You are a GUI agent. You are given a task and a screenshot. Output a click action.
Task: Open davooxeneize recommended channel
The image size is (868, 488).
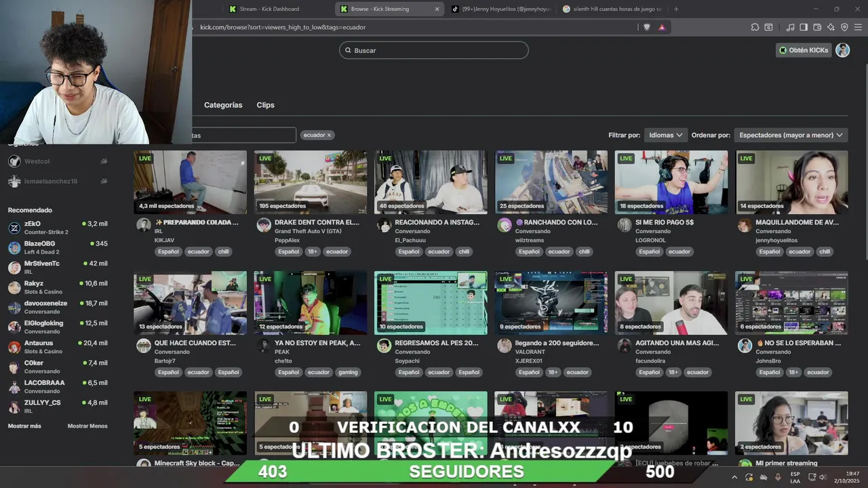[x=58, y=307]
